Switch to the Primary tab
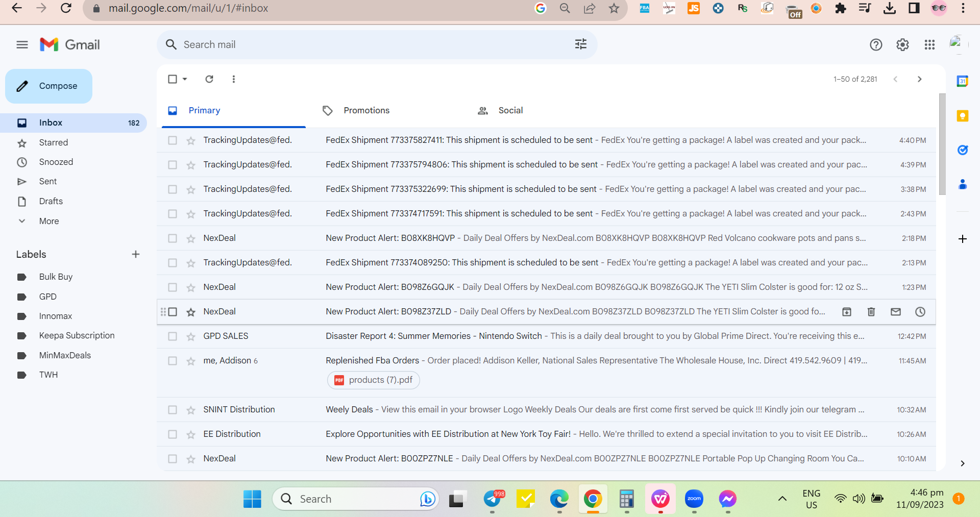980x517 pixels. [234, 111]
